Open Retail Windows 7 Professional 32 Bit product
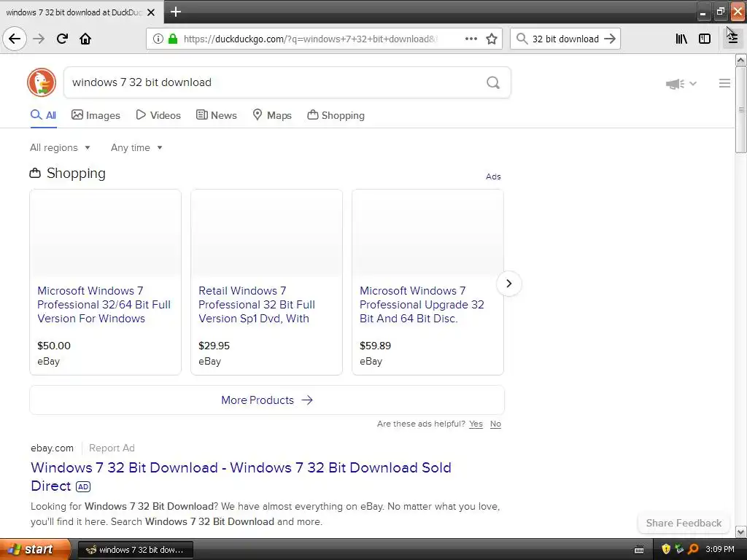 pyautogui.click(x=257, y=304)
